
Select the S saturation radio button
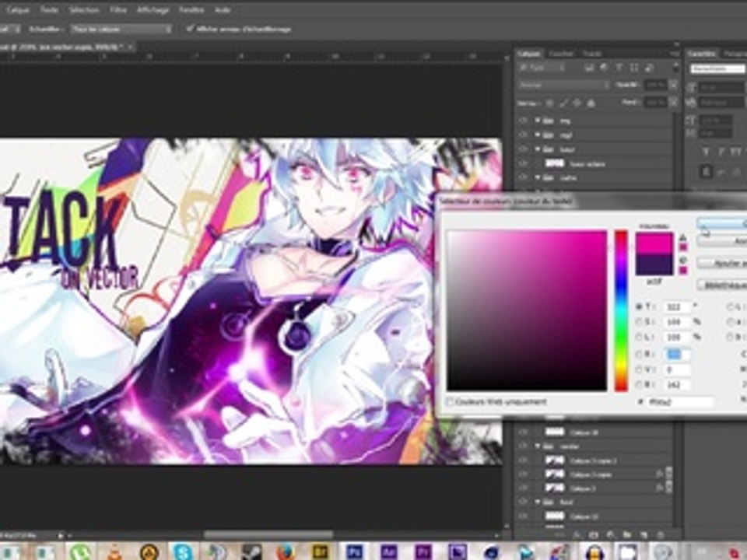click(x=640, y=322)
